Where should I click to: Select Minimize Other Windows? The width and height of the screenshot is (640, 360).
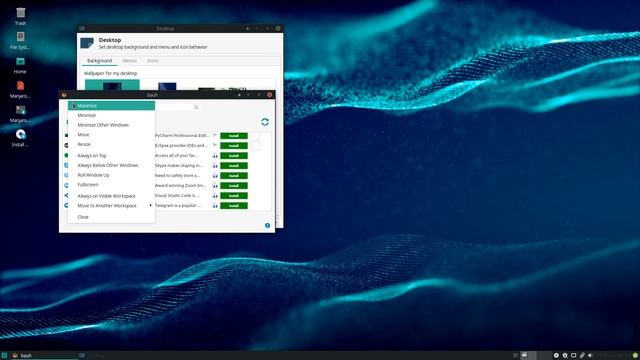(x=111, y=125)
